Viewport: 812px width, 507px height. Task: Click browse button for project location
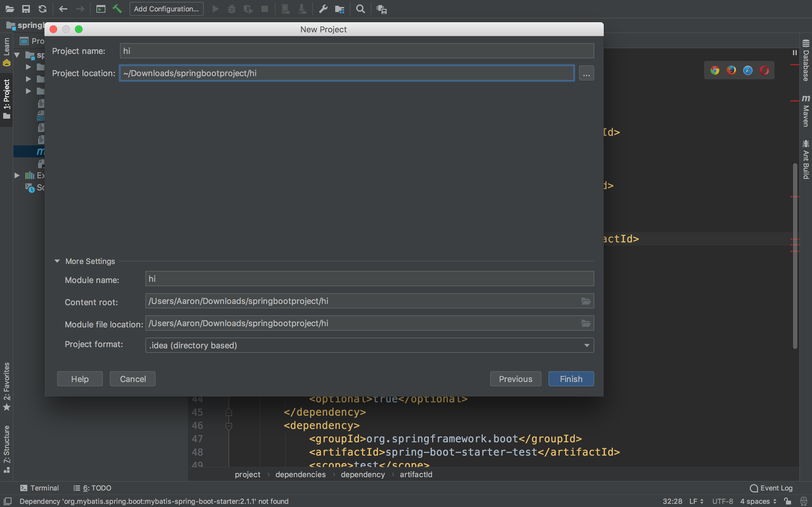586,73
